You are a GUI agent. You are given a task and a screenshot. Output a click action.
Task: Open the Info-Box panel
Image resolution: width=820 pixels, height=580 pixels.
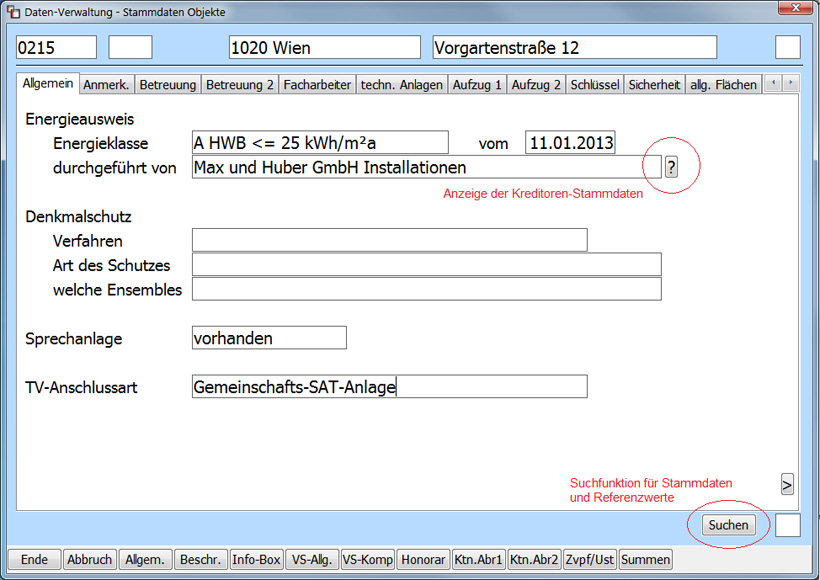pos(256,560)
